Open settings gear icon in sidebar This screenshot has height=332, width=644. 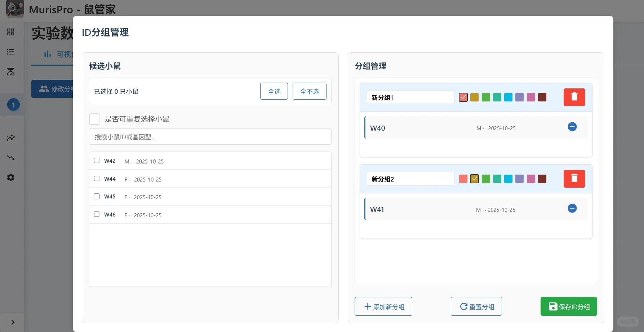(x=11, y=178)
